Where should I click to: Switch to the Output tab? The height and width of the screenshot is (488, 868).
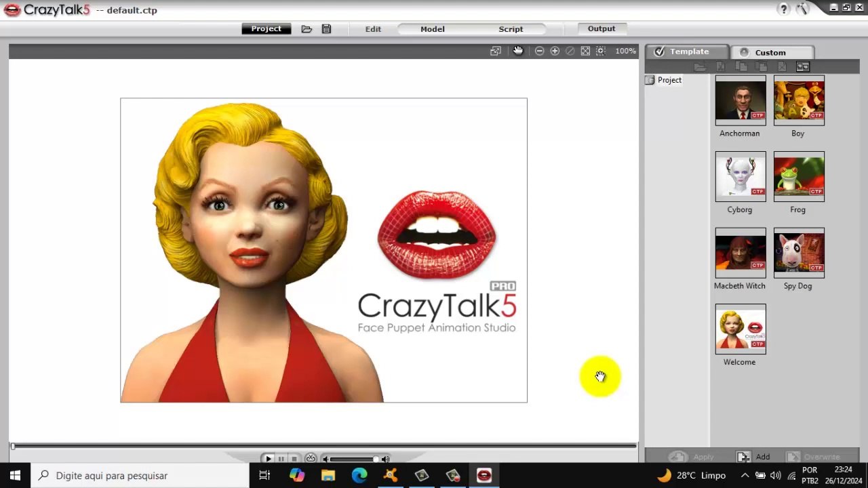click(x=601, y=28)
